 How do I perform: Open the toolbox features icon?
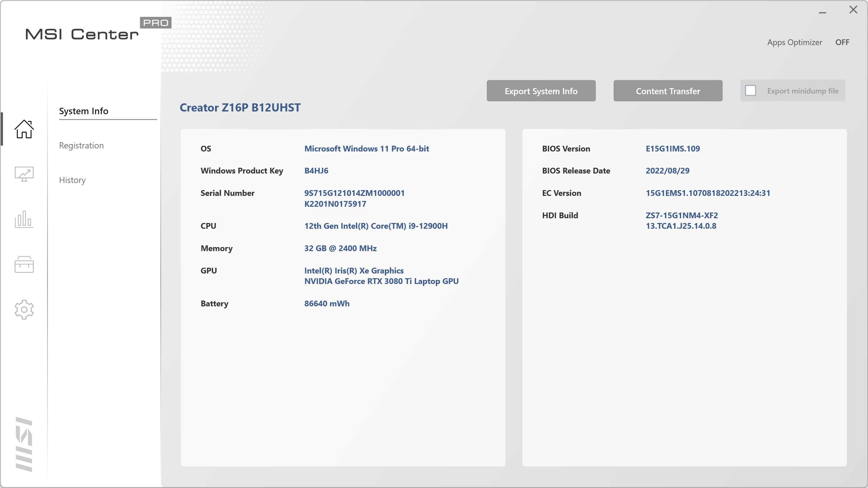pyautogui.click(x=24, y=264)
